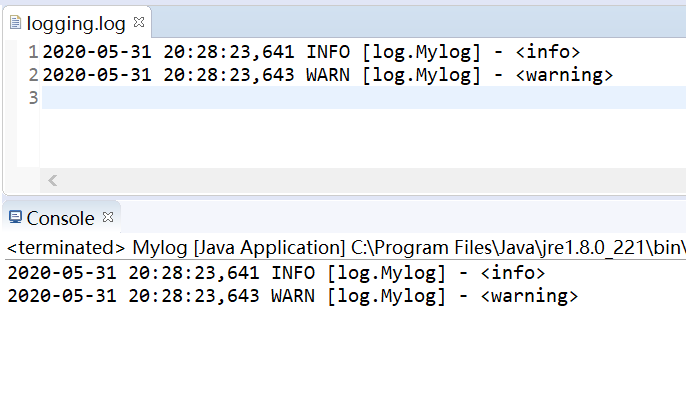This screenshot has width=686, height=413.
Task: Close the Console view tab
Action: click(109, 216)
